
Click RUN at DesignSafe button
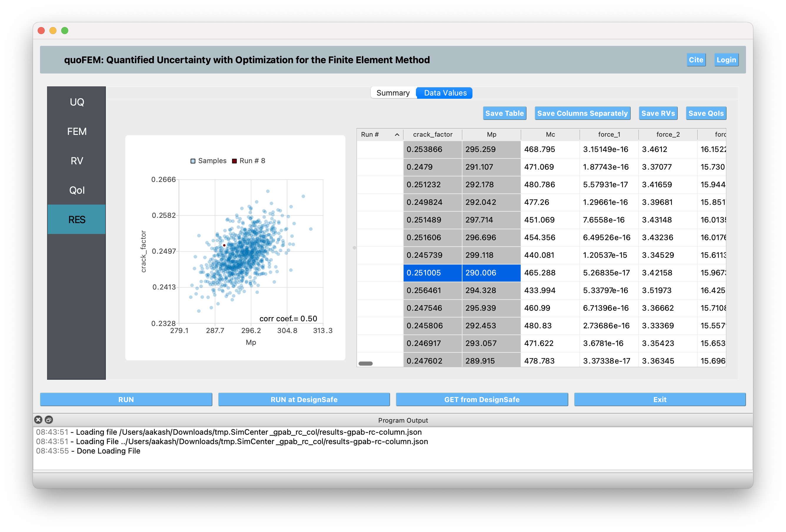click(x=304, y=399)
